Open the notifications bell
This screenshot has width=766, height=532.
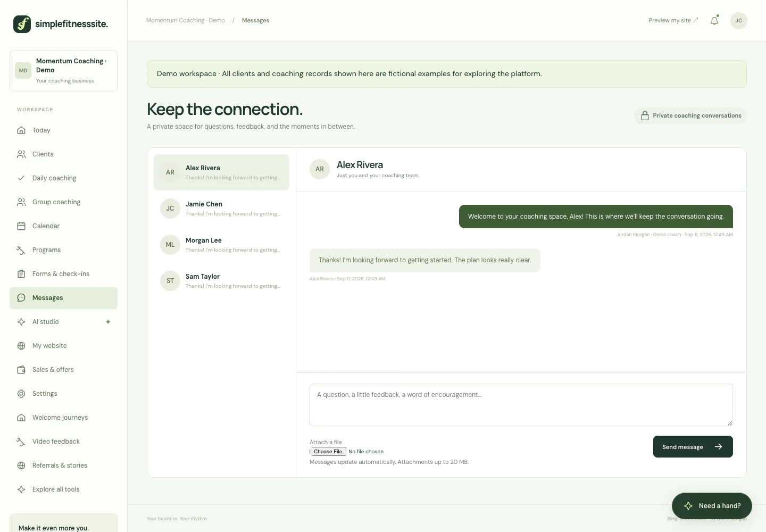coord(714,21)
